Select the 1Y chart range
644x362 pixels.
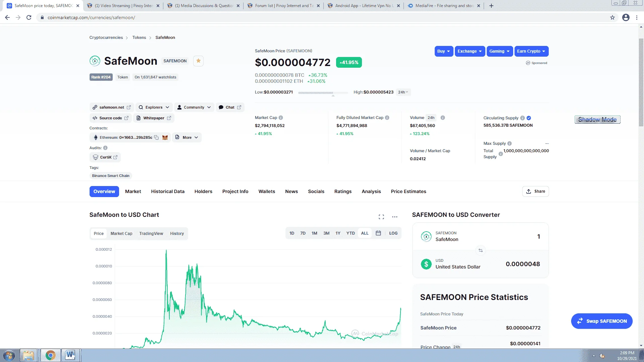pos(338,233)
